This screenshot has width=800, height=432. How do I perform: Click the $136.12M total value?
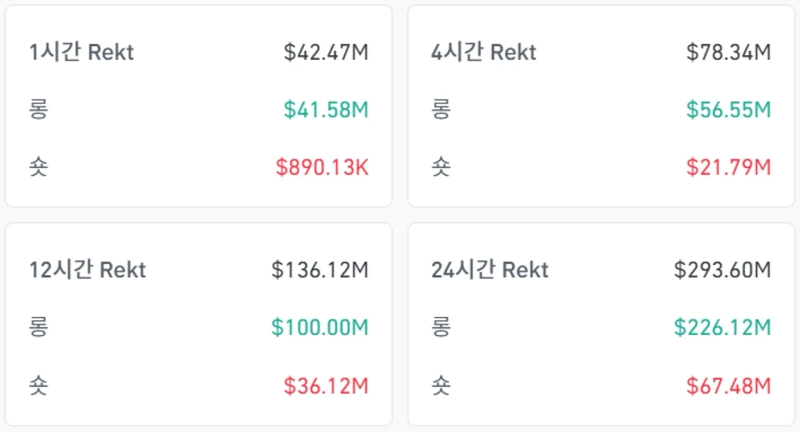320,270
